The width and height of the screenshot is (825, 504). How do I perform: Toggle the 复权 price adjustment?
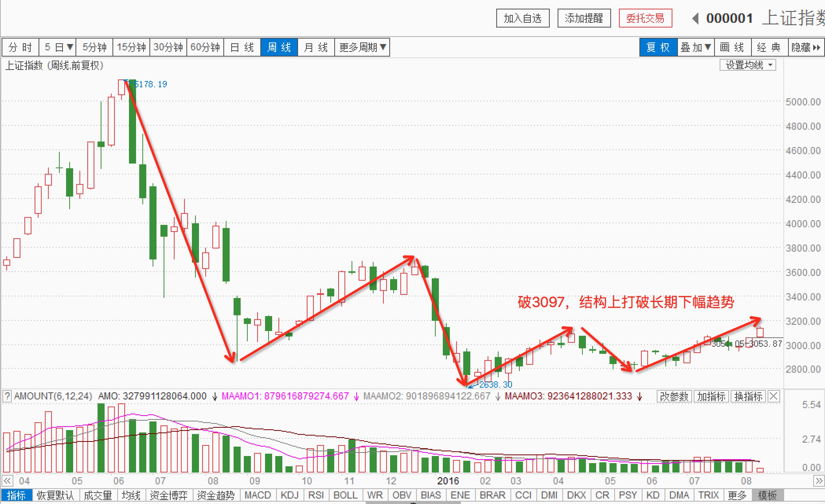(658, 48)
